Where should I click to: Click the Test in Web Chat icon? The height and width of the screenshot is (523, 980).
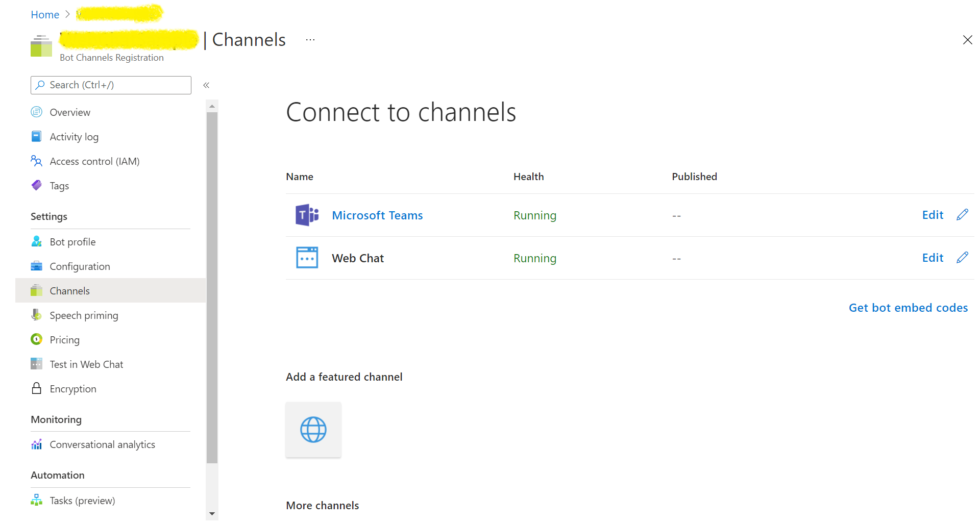(x=36, y=364)
